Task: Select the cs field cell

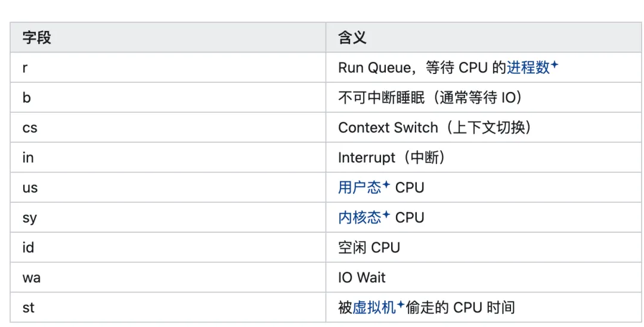Action: [x=168, y=127]
